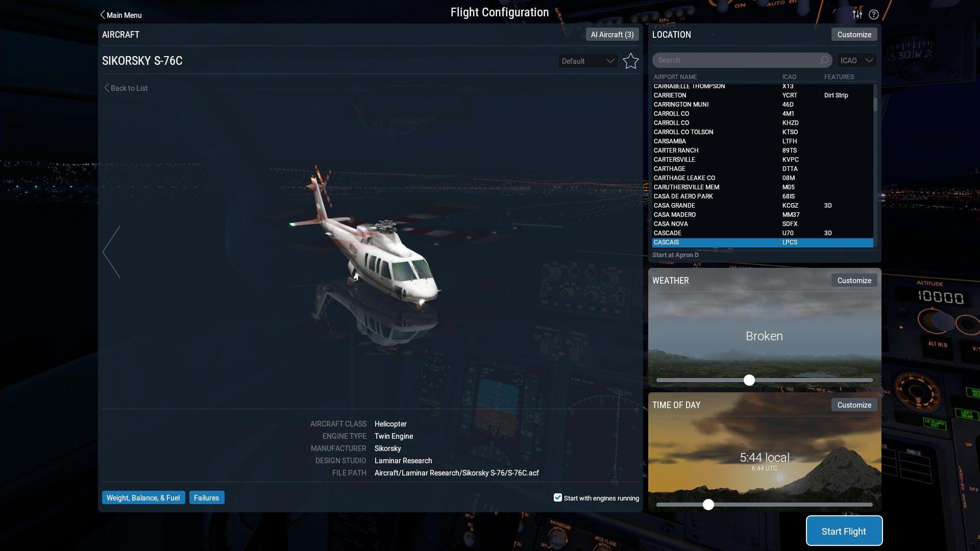Click the search magnifier icon
The height and width of the screenshot is (551, 980).
pos(824,60)
